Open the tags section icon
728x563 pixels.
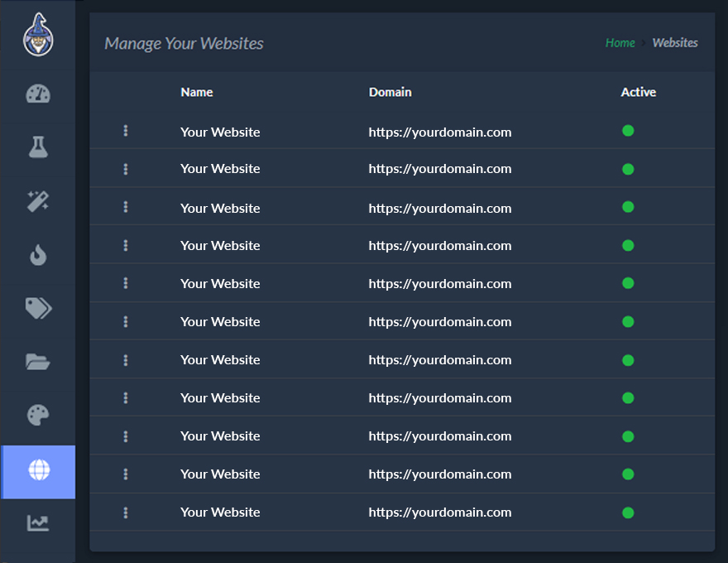point(37,308)
